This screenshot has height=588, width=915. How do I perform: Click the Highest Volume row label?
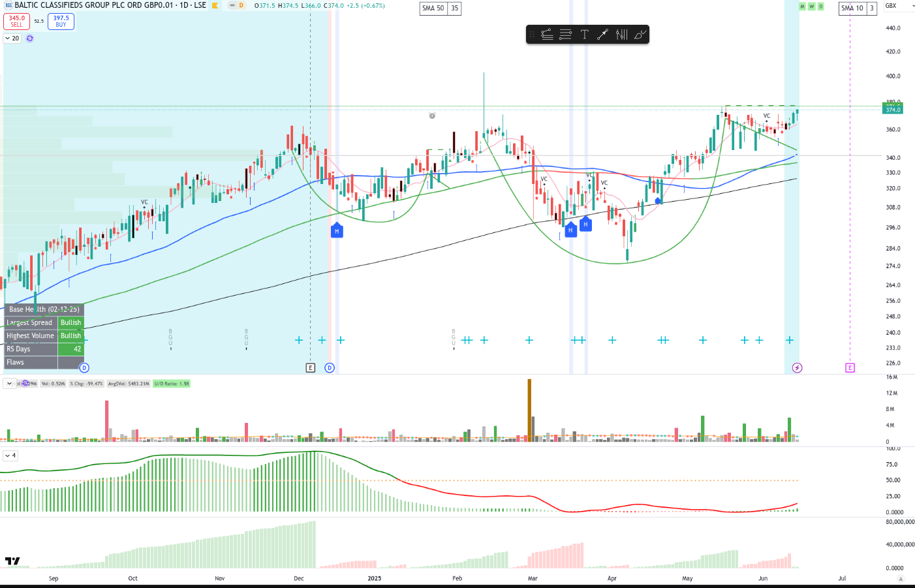click(31, 335)
